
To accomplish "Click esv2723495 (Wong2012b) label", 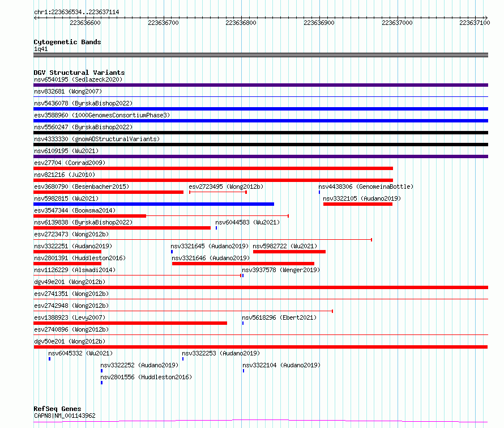I will click(226, 187).
